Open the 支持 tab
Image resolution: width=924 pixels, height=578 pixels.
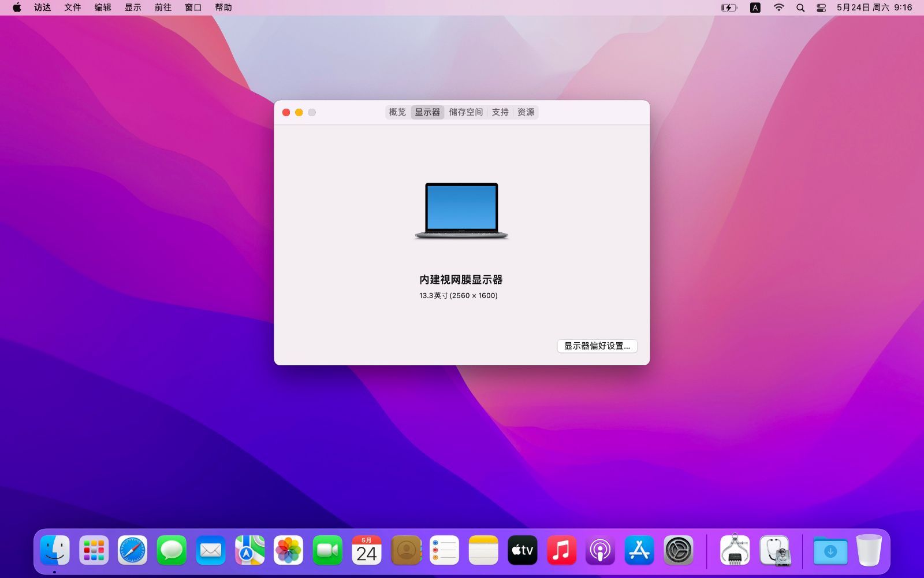point(500,112)
